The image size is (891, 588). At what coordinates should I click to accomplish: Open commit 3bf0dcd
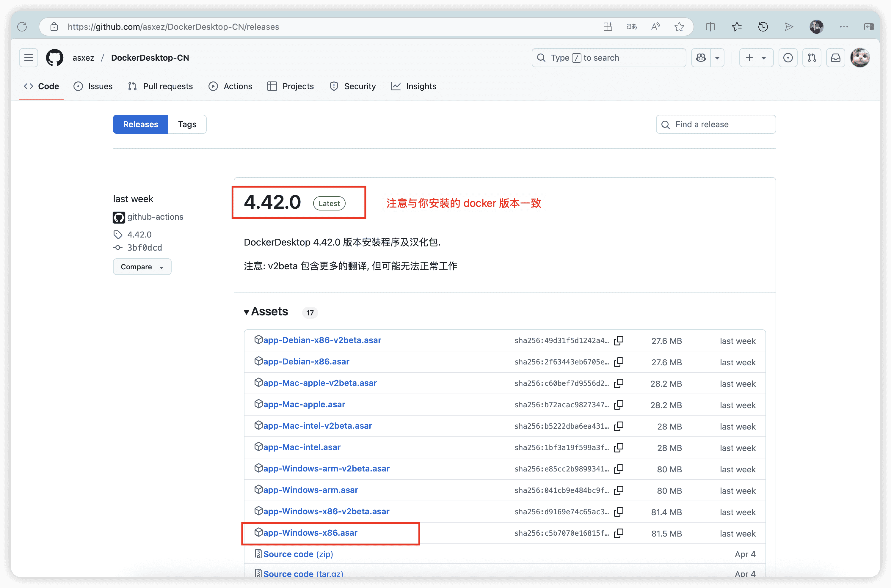[x=145, y=248]
